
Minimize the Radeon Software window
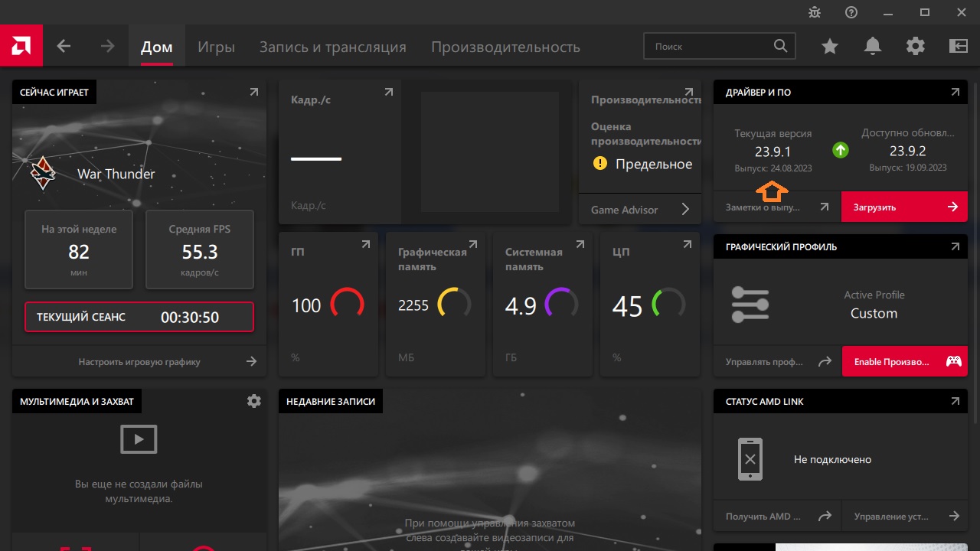coord(888,12)
